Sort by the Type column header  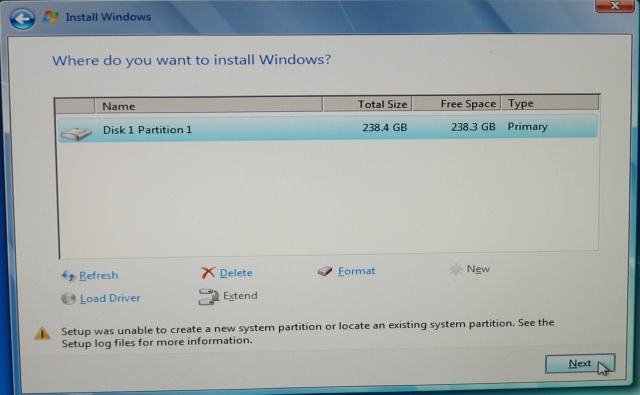(550, 103)
